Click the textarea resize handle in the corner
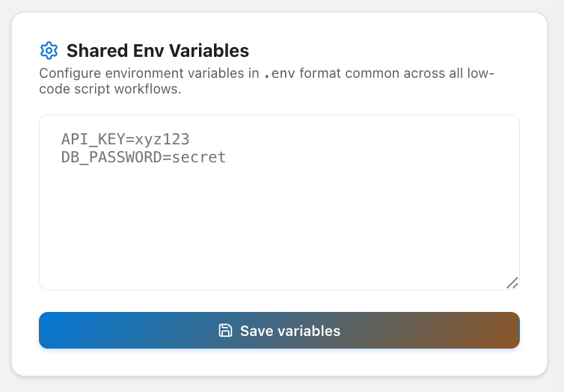The width and height of the screenshot is (564, 392). (x=512, y=283)
